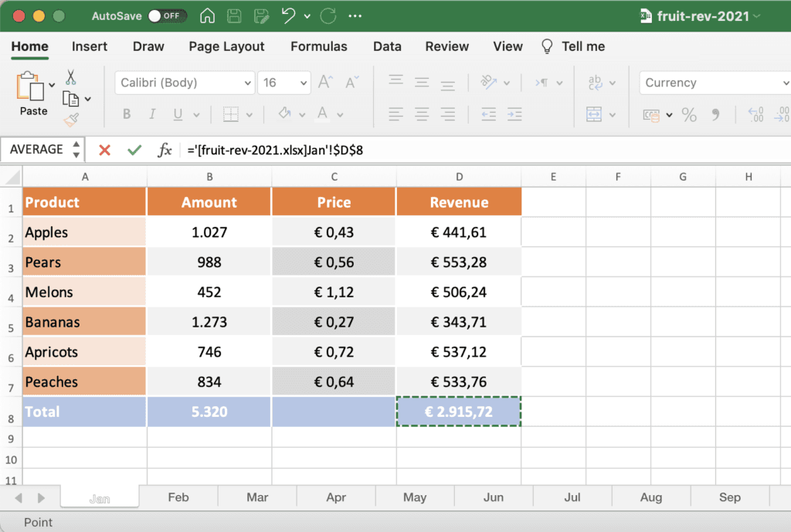Click the Home icon in title bar
The image size is (791, 532).
207,15
